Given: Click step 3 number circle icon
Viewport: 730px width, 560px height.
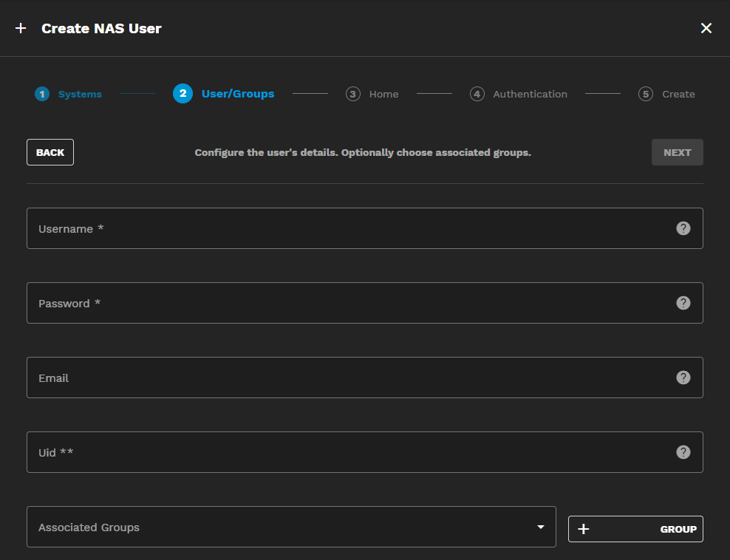Looking at the screenshot, I should coord(353,94).
